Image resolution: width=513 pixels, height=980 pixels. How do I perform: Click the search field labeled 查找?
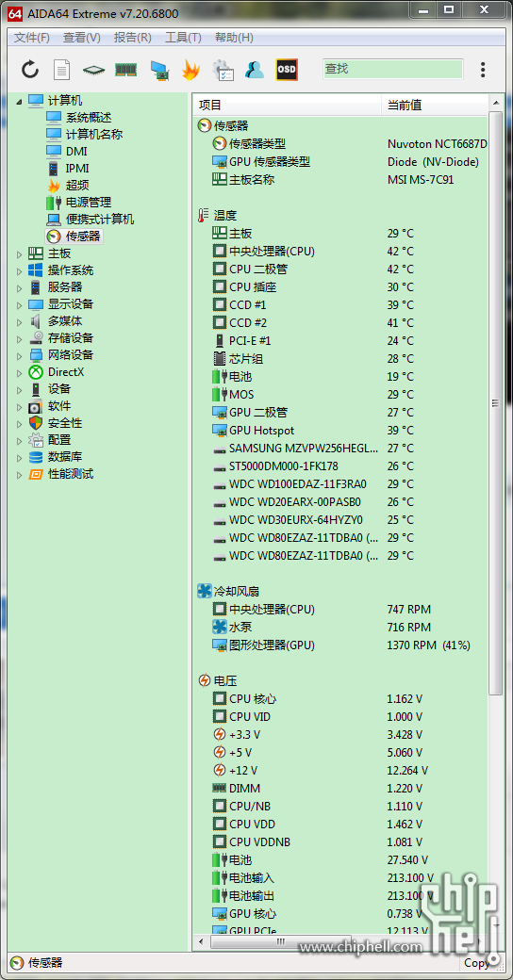click(x=393, y=69)
